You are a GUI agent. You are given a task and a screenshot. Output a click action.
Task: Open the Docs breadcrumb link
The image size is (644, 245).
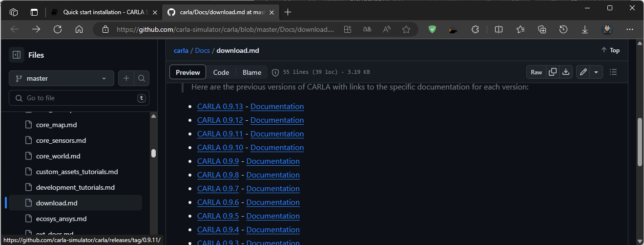[x=202, y=50]
